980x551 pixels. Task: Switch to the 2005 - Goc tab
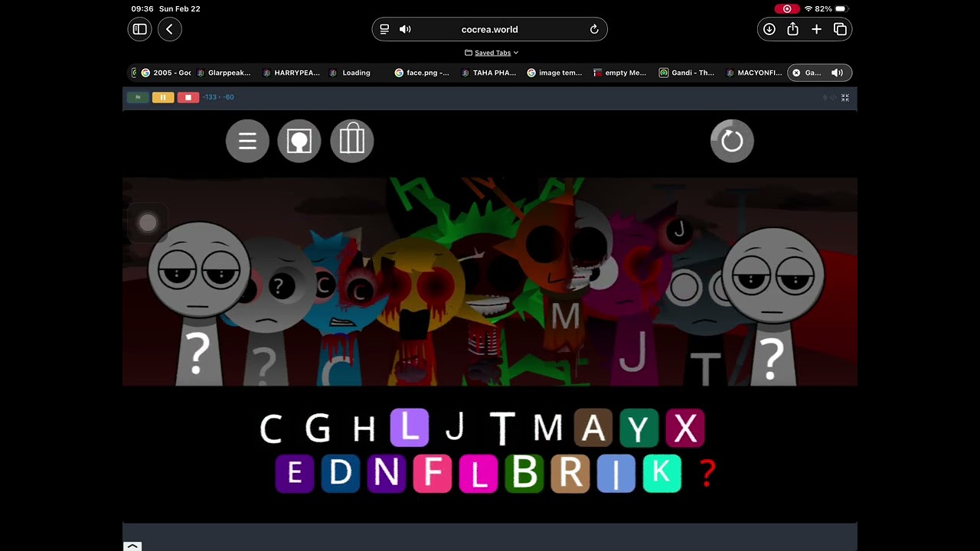[166, 73]
